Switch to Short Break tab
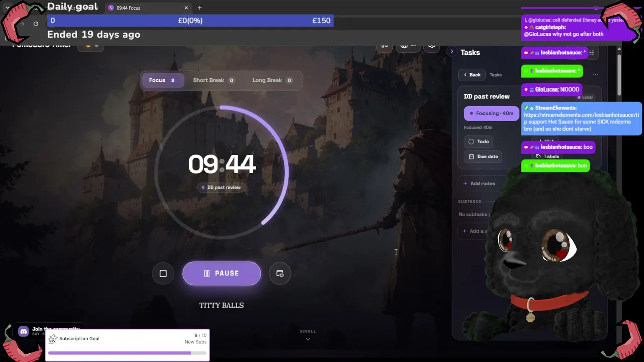The image size is (644, 362). (x=214, y=80)
